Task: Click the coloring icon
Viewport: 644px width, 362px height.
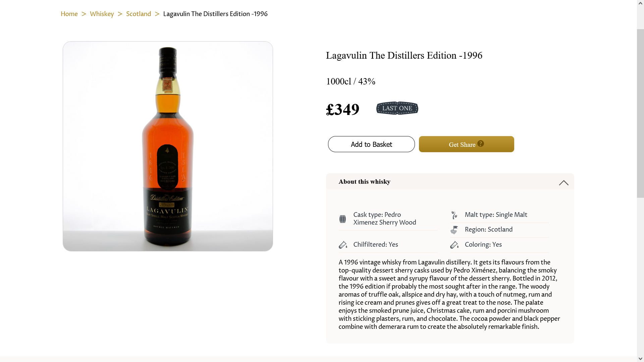Action: pos(454,245)
